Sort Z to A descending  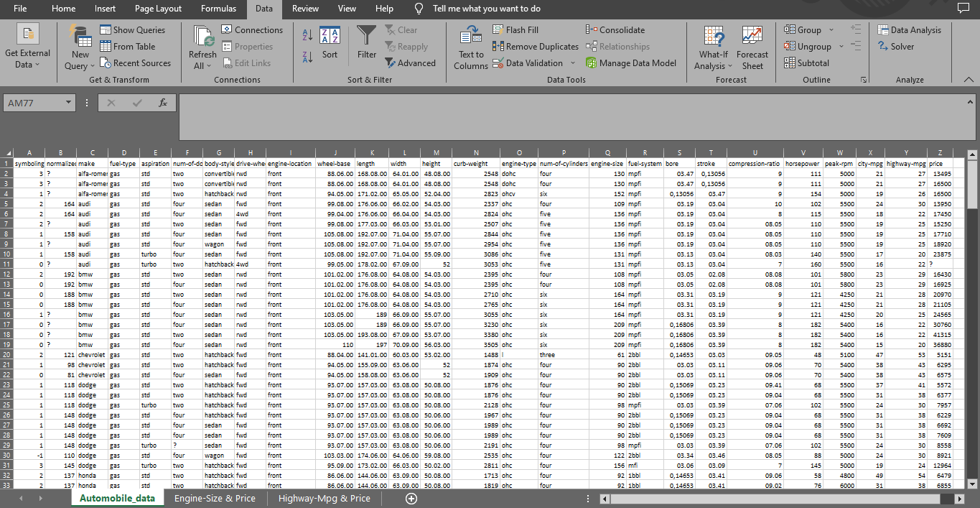(307, 57)
